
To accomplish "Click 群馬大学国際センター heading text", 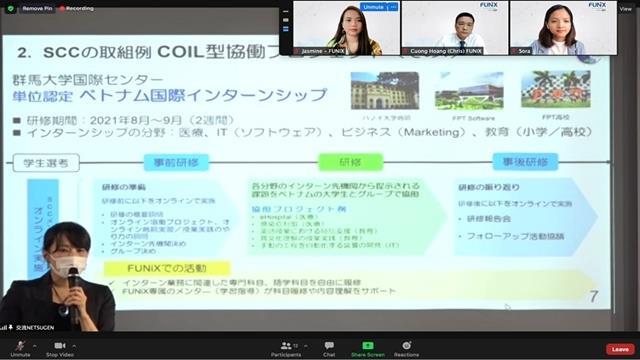I will coord(88,79).
